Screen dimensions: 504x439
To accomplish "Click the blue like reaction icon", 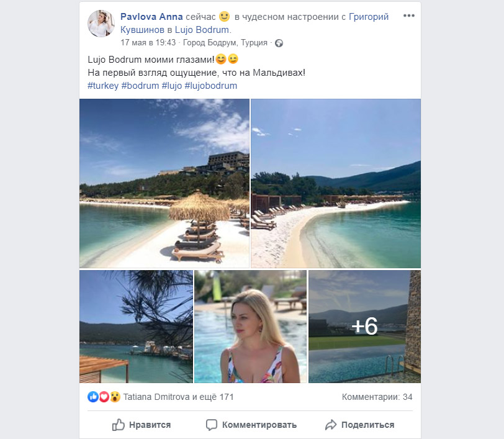I will (93, 397).
